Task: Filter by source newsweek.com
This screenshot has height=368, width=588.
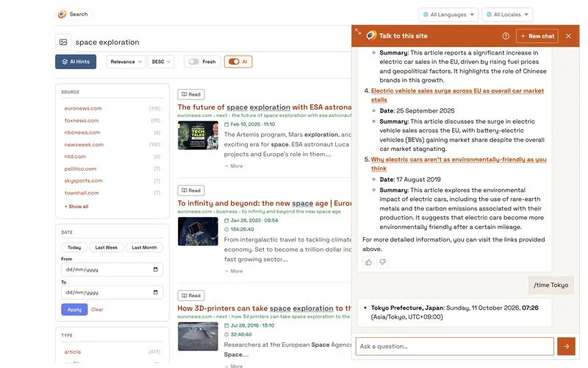Action: [84, 144]
